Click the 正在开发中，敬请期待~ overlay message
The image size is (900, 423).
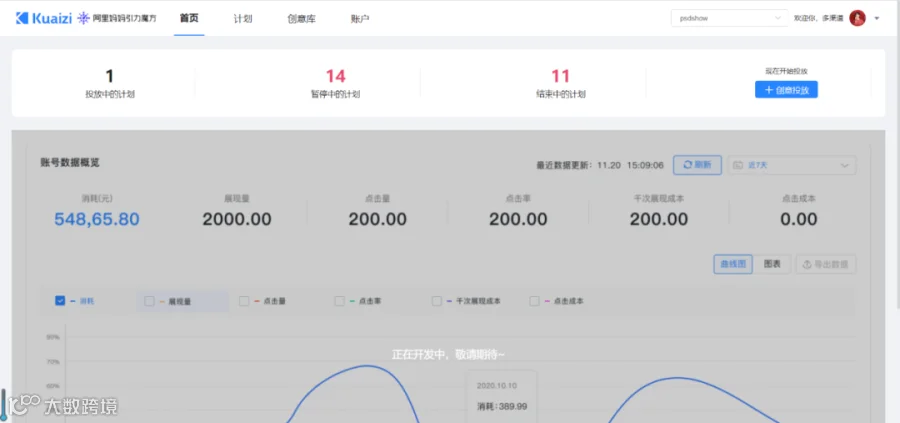click(448, 355)
